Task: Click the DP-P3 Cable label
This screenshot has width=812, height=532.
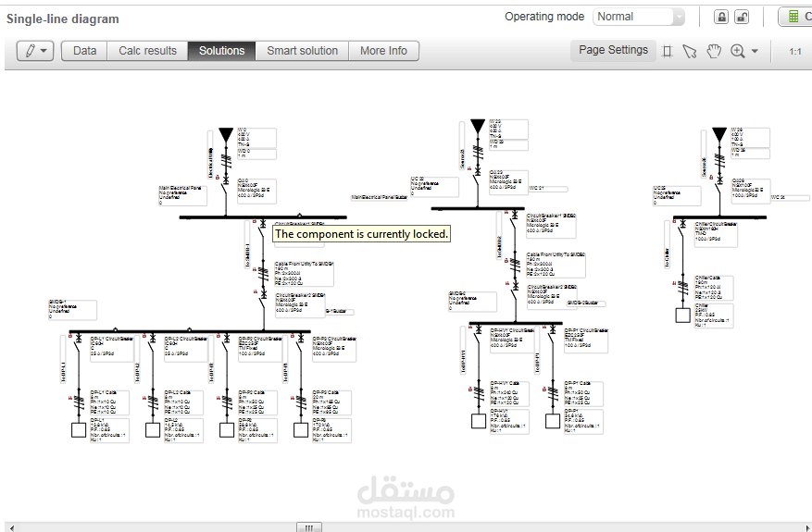Action: coord(332,402)
